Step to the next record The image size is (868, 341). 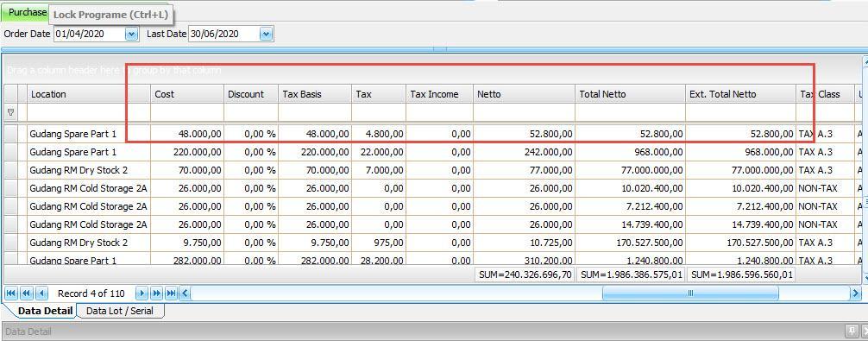pyautogui.click(x=142, y=294)
